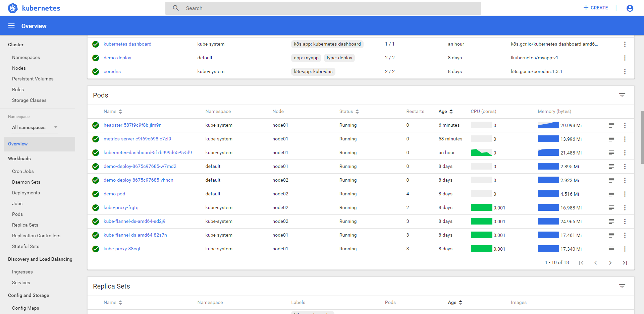644x314 pixels.
Task: Sort replica sets by Age column
Action: click(x=455, y=302)
